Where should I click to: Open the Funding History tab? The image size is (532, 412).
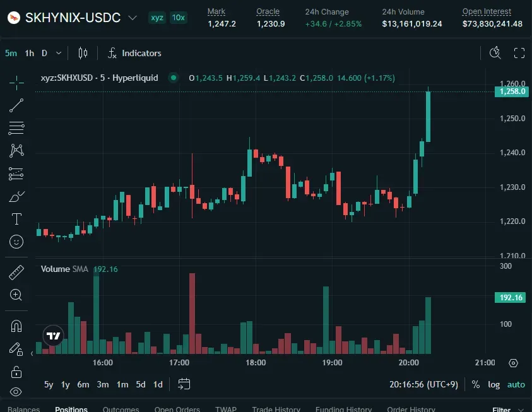343,409
